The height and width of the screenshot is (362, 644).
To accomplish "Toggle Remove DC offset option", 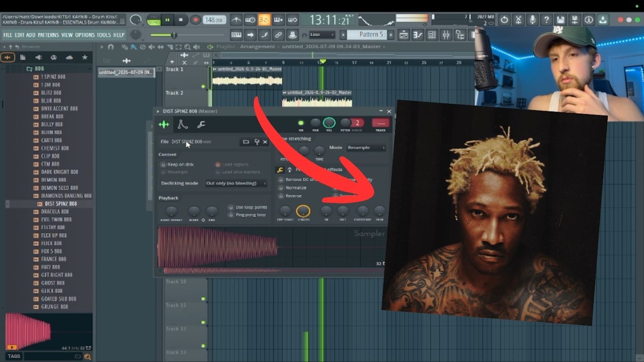I will (x=298, y=179).
